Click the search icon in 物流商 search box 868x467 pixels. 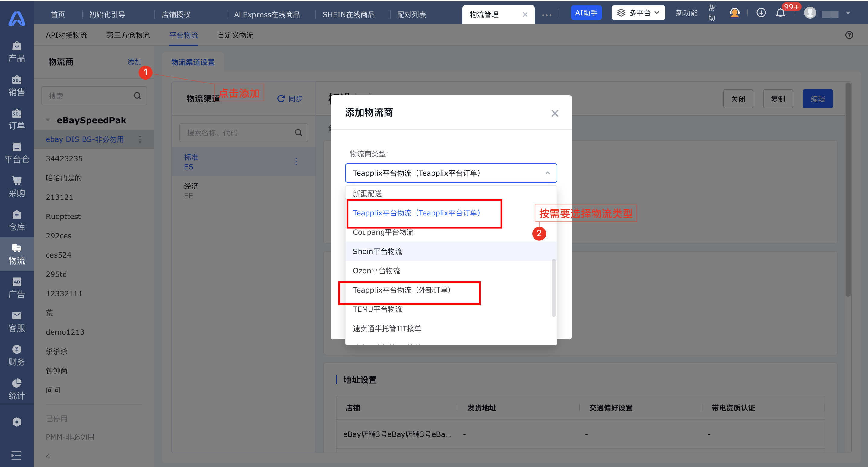(x=138, y=96)
